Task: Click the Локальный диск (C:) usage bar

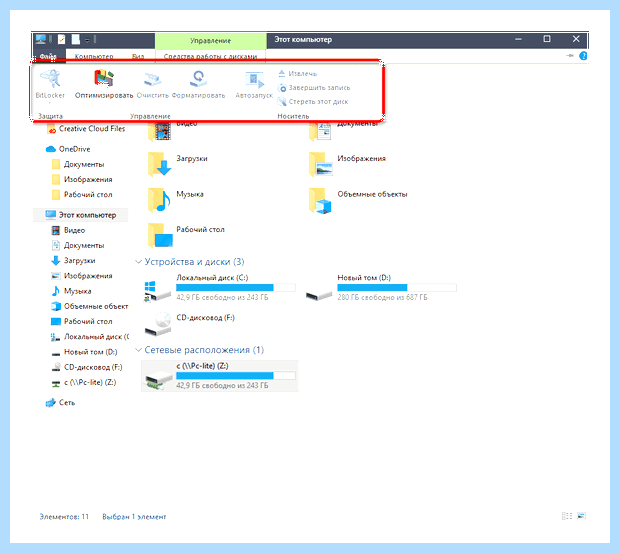Action: [236, 287]
